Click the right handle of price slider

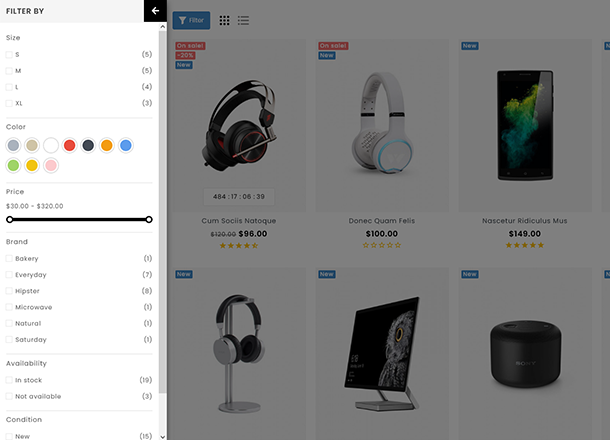click(149, 220)
